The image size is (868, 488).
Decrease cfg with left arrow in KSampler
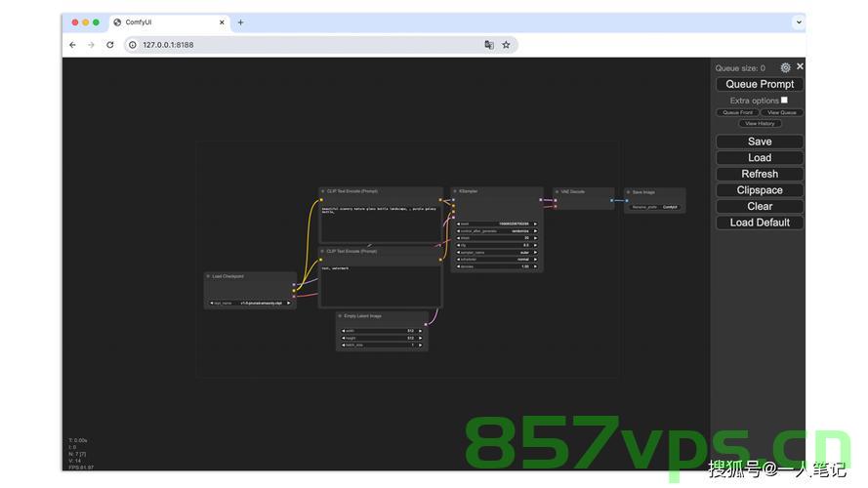pyautogui.click(x=458, y=245)
